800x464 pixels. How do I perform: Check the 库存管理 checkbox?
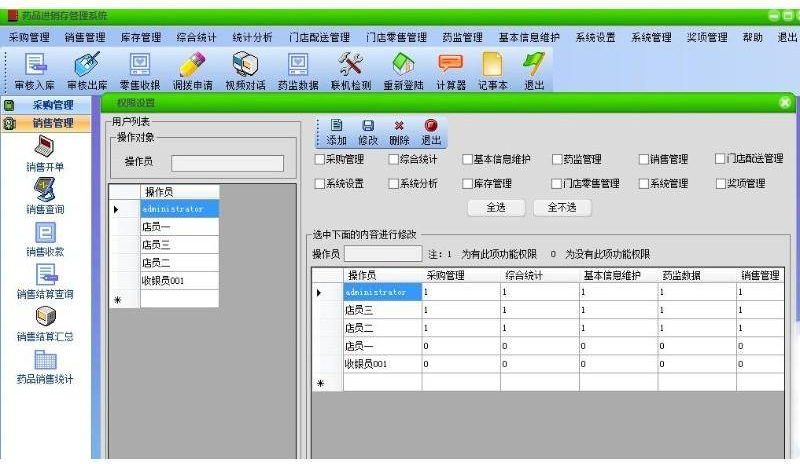(467, 183)
